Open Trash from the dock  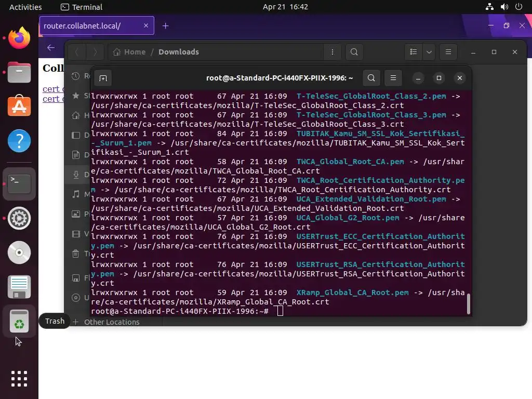point(19,321)
